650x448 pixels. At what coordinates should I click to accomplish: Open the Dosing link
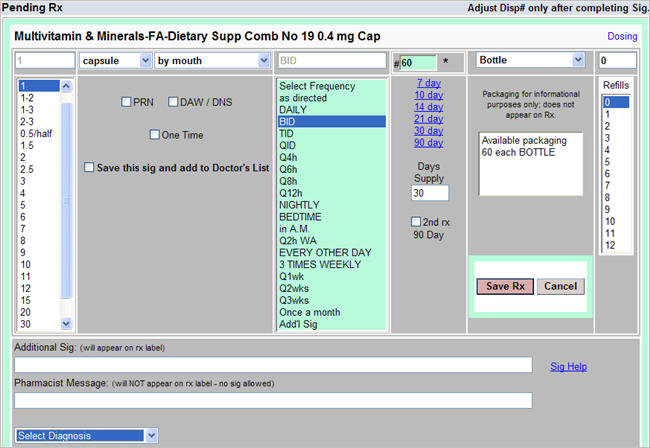[x=622, y=36]
